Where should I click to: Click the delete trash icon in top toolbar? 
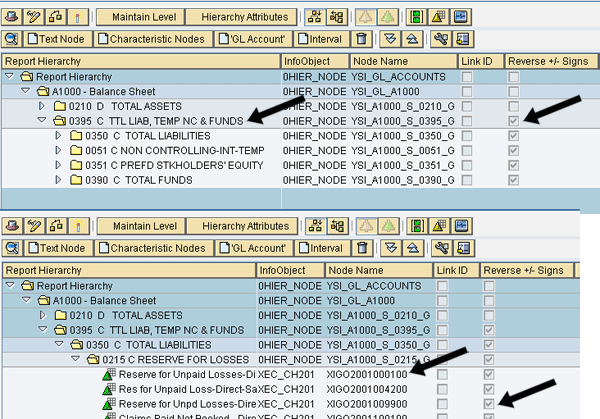[361, 39]
